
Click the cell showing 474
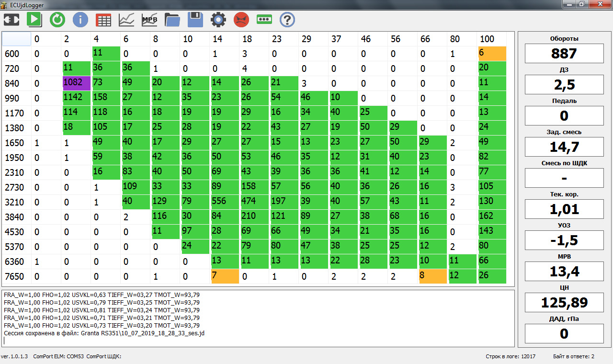pos(254,202)
